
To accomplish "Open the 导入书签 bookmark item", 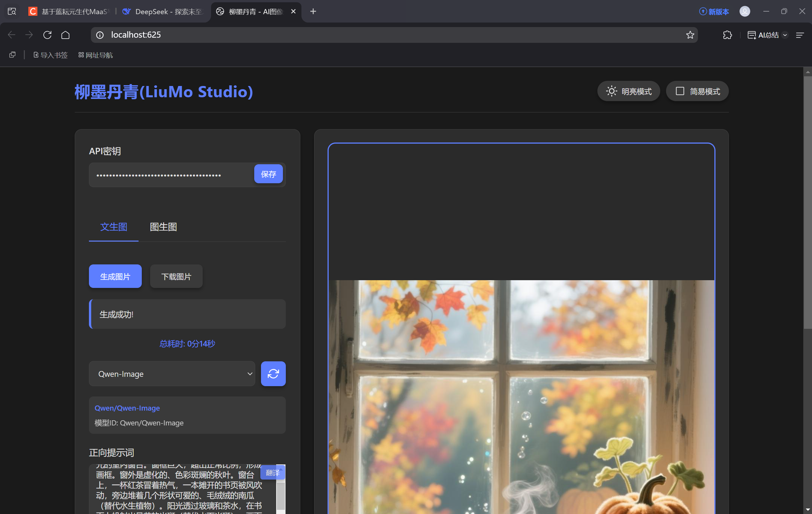I will (x=51, y=55).
